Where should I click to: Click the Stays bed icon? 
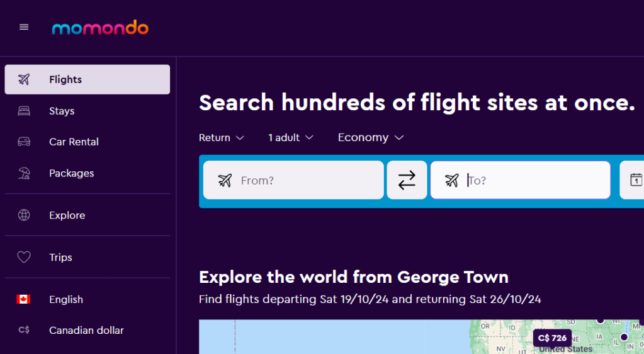(24, 111)
